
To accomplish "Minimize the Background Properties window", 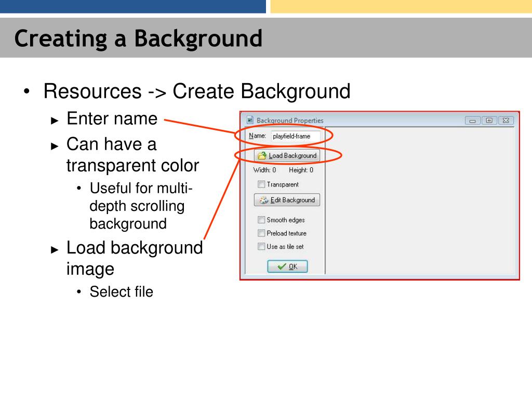I will [472, 121].
